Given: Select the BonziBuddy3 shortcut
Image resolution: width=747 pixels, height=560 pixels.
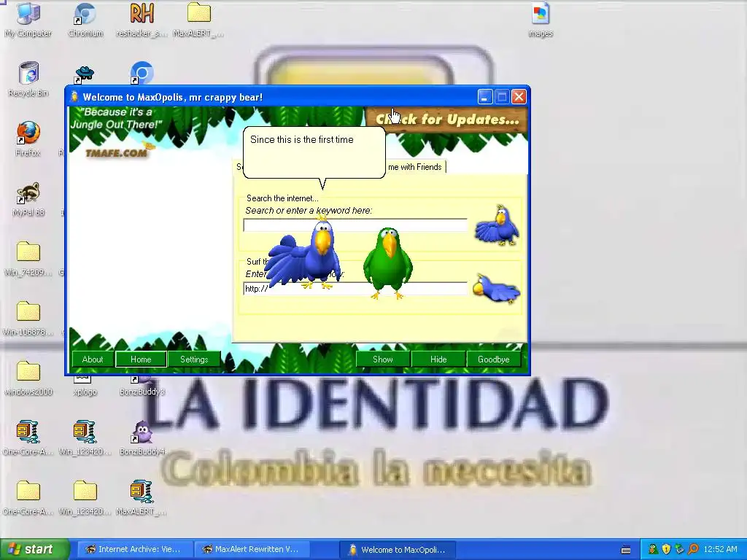Looking at the screenshot, I should 142,386.
